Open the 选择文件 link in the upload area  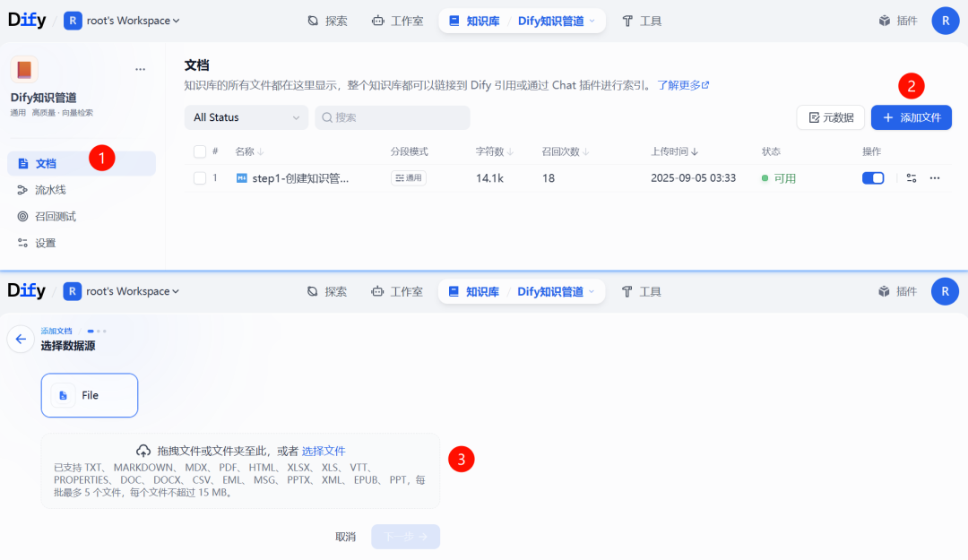tap(323, 451)
